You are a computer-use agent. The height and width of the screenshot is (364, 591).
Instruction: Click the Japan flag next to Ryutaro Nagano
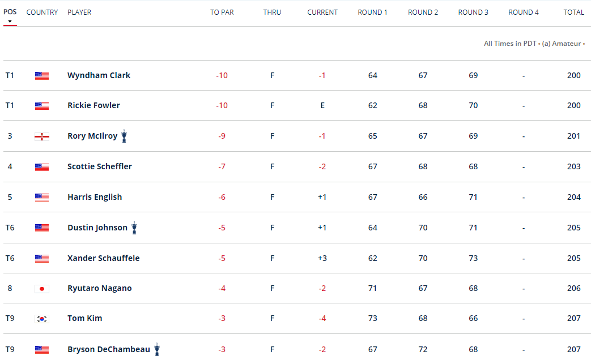(42, 289)
